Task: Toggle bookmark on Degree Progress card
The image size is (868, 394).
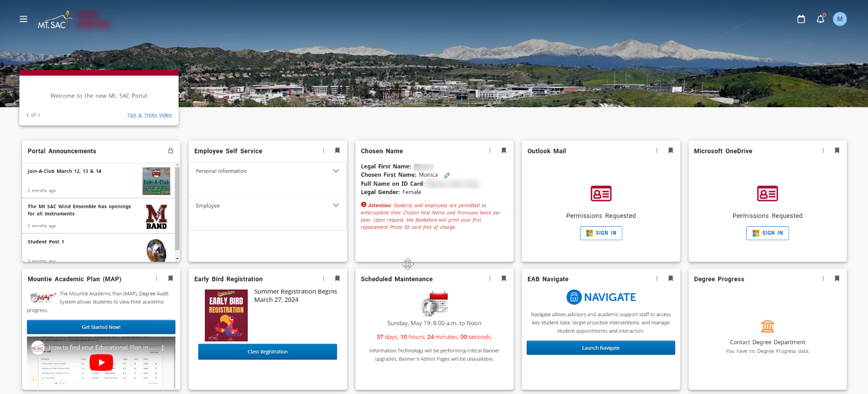Action: [837, 279]
